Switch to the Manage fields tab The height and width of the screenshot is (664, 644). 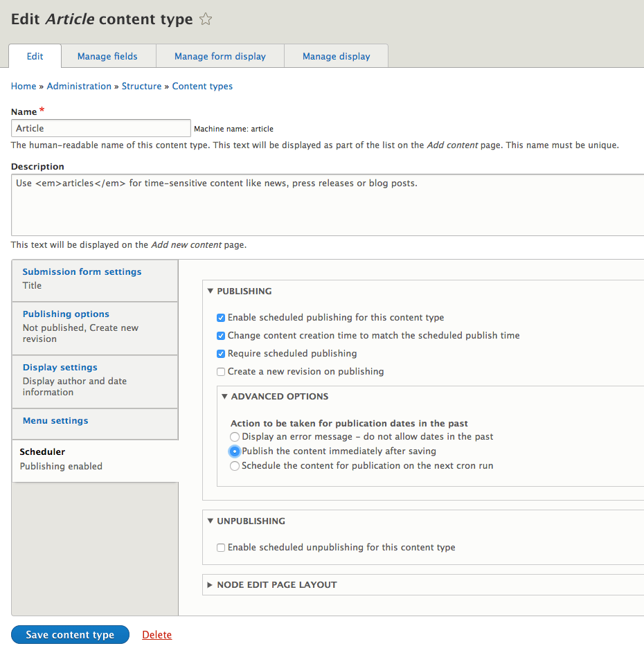(x=107, y=56)
